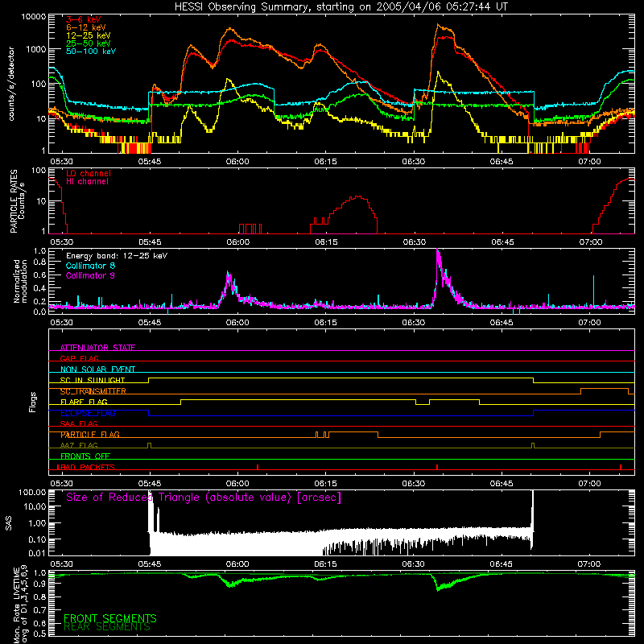Image resolution: width=644 pixels, height=644 pixels.
Task: Click the 'HI channel' legend text
Action: click(x=88, y=182)
